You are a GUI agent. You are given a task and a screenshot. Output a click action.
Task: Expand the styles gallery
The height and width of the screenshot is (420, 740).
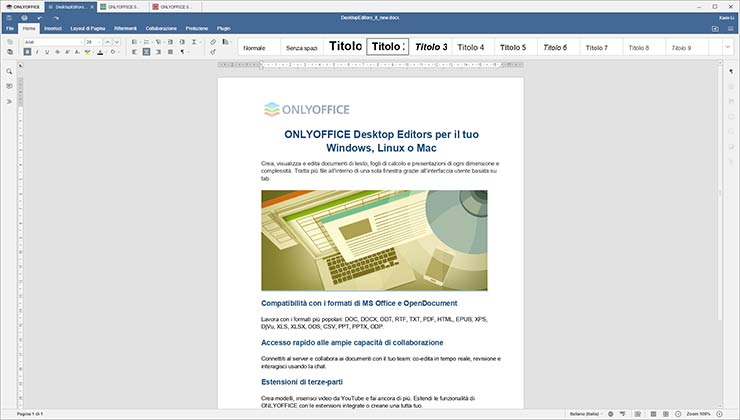[x=727, y=47]
